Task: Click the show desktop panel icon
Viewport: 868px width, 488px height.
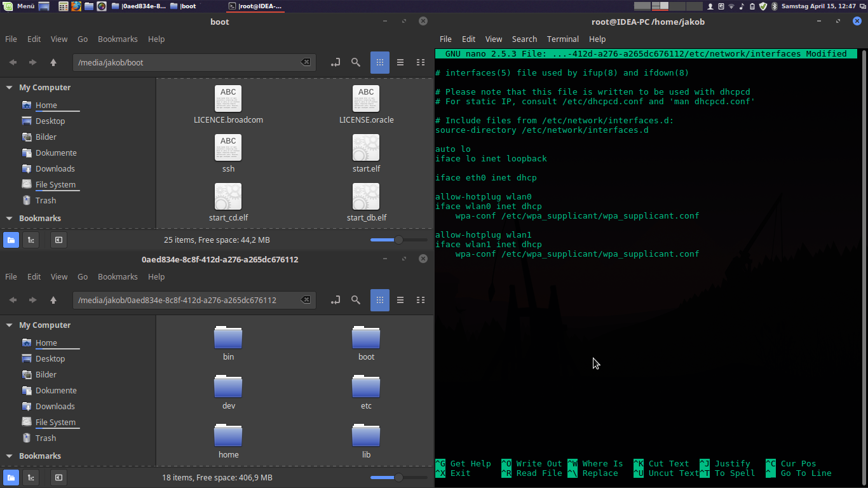Action: click(x=44, y=6)
